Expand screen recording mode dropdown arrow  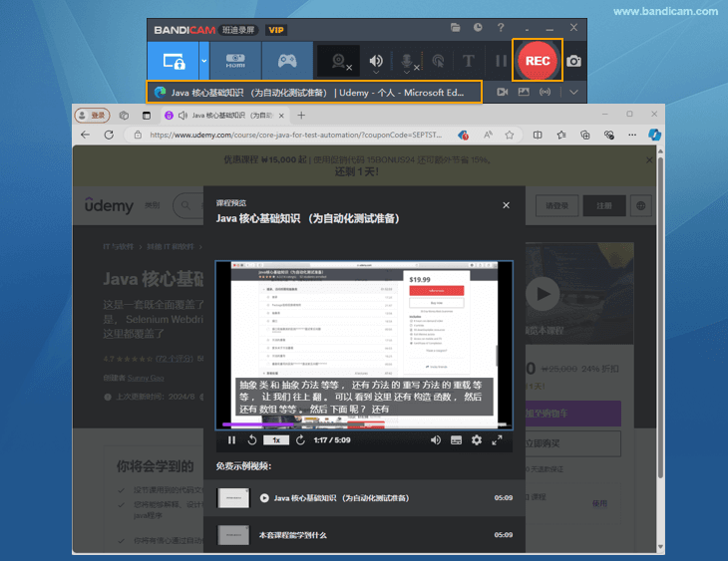203,61
